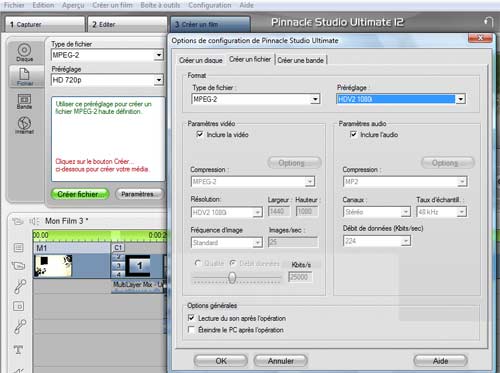Switch to 3 Créer un film tab
500x373 pixels.
pos(210,24)
